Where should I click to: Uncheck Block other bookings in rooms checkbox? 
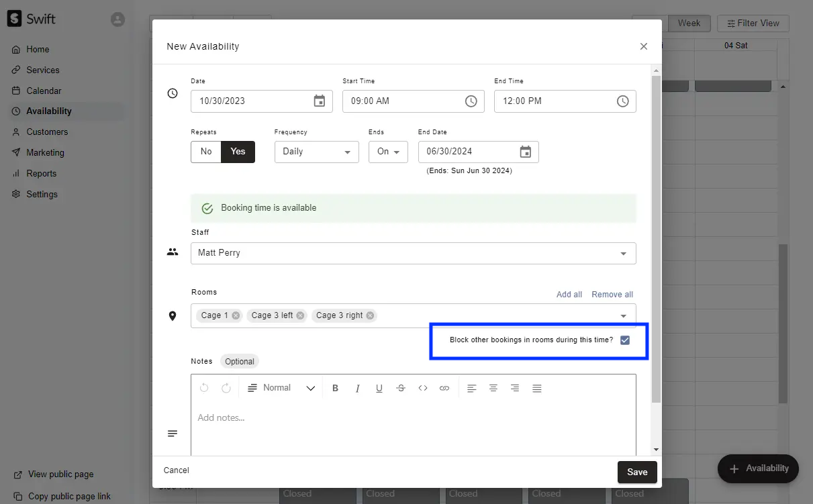[625, 340]
